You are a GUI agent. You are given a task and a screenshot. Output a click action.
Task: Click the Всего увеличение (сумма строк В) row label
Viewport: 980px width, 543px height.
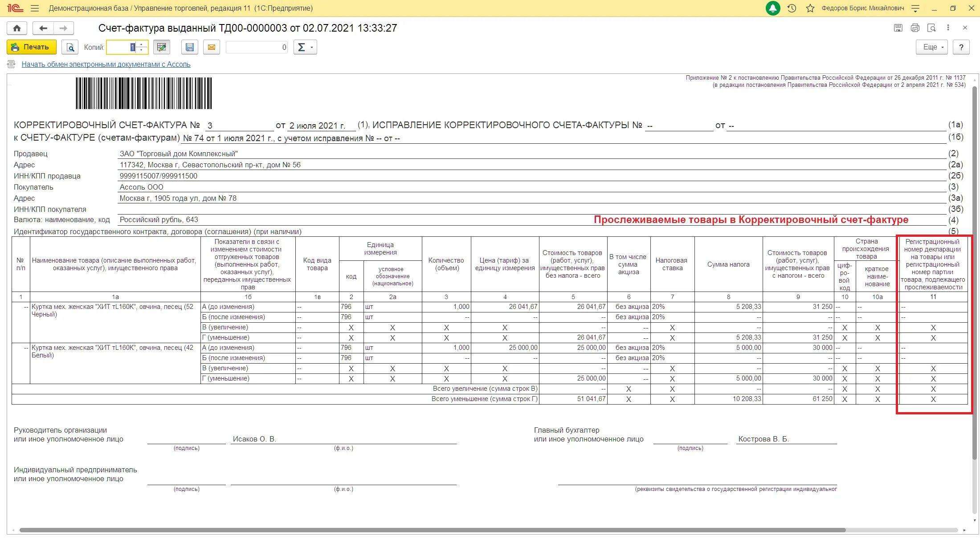(x=485, y=389)
